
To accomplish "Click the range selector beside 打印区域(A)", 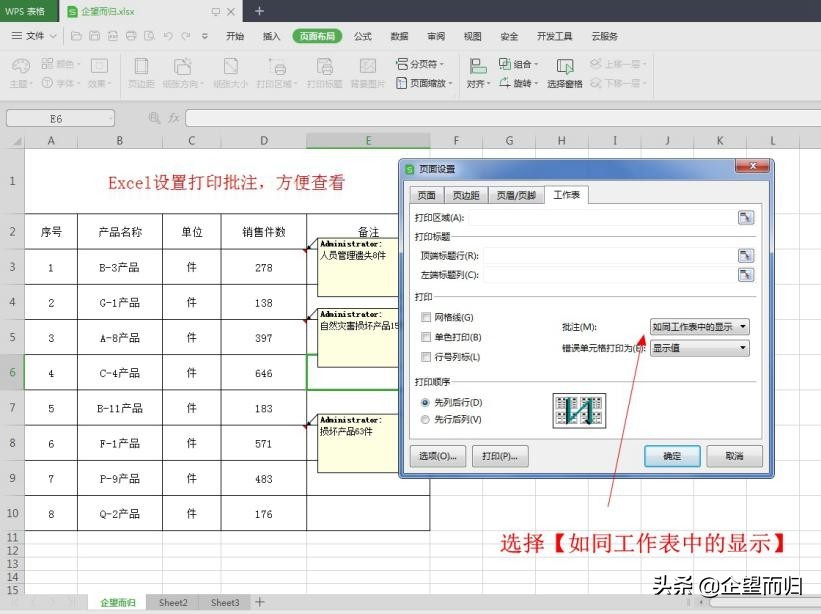I will point(746,217).
